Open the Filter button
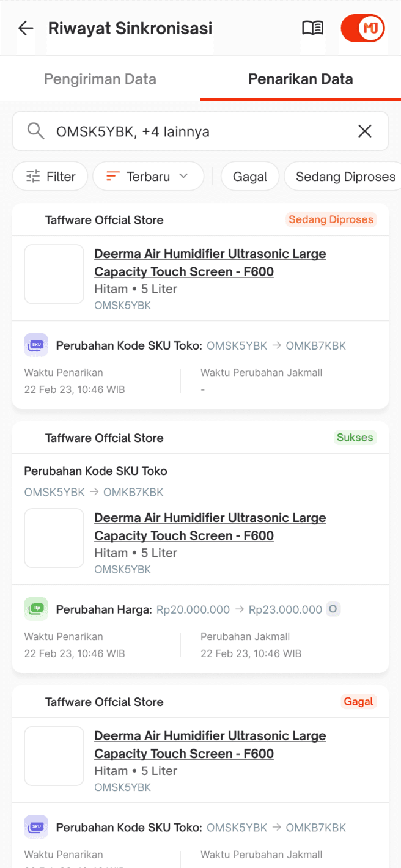 click(x=50, y=177)
